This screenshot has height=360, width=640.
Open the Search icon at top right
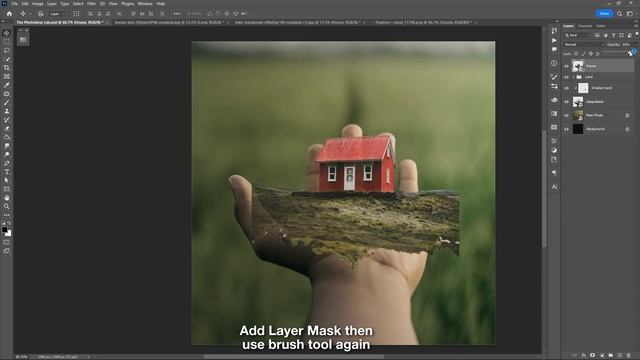coord(619,13)
